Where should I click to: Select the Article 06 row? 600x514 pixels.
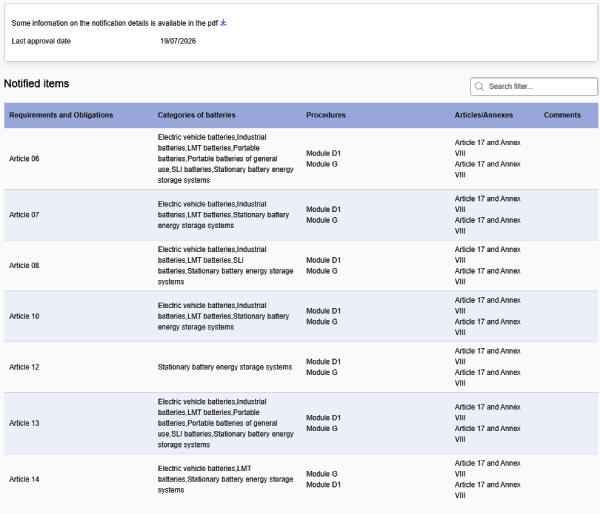pyautogui.click(x=301, y=158)
